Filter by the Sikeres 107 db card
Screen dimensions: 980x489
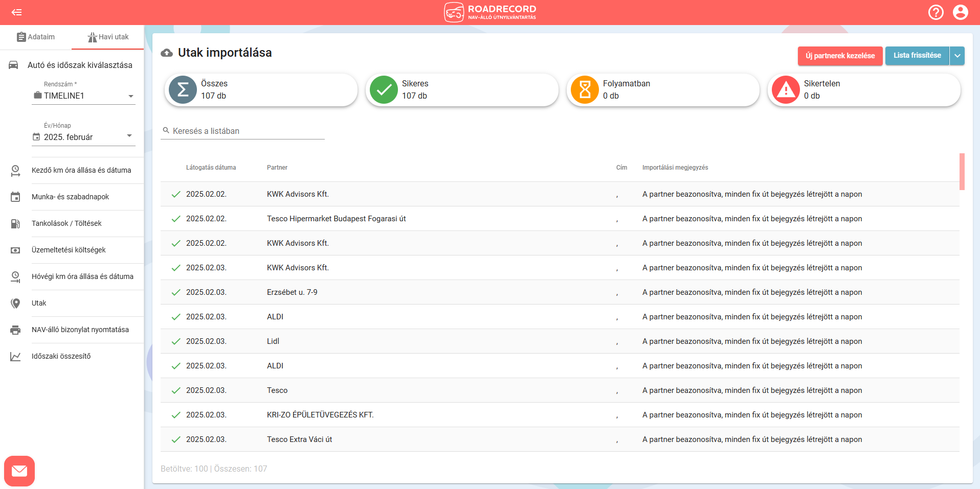coord(462,90)
